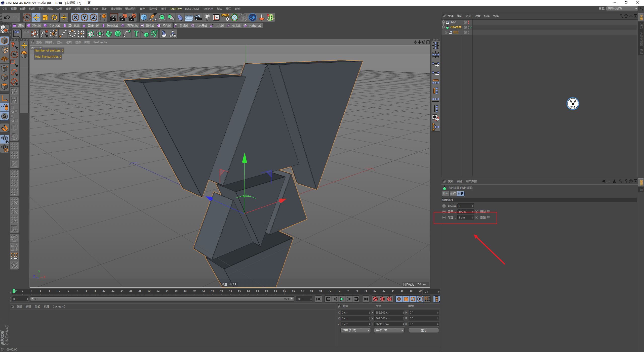Open the Light object icon
The height and width of the screenshot is (352, 644).
coord(207,17)
